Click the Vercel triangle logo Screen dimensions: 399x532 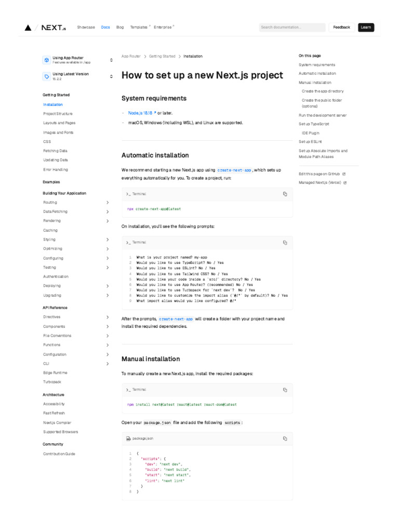pos(28,28)
